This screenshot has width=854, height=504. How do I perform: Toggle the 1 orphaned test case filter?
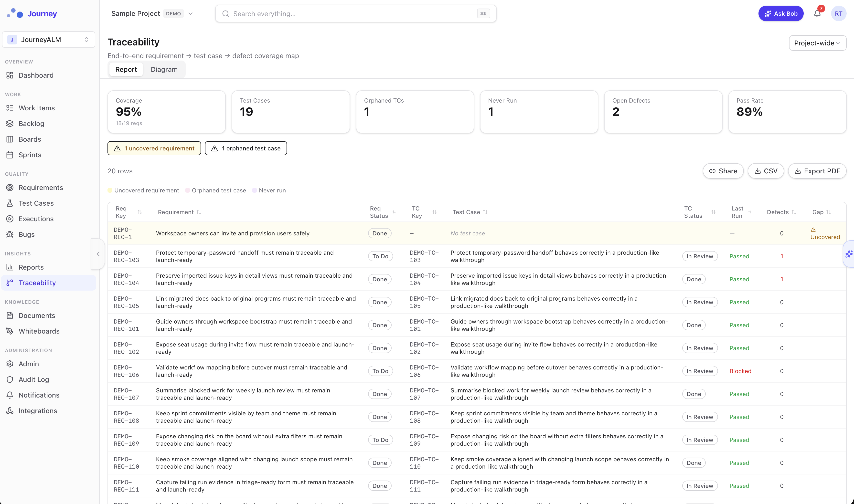pyautogui.click(x=246, y=148)
